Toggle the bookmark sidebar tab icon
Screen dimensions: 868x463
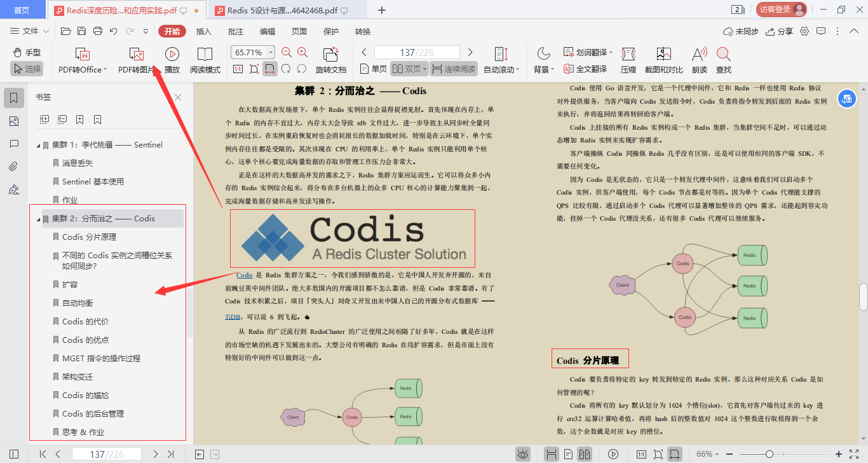(14, 98)
